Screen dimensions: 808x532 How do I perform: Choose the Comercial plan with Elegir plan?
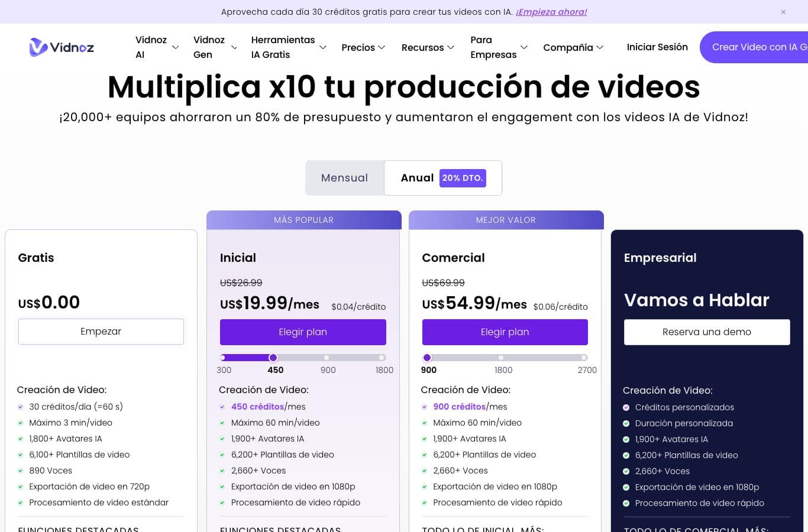coord(505,332)
